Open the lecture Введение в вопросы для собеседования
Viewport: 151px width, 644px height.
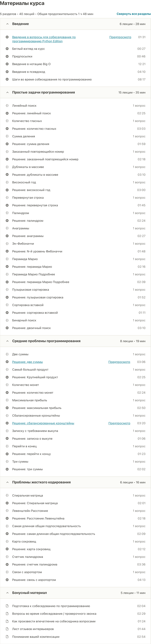[44, 37]
